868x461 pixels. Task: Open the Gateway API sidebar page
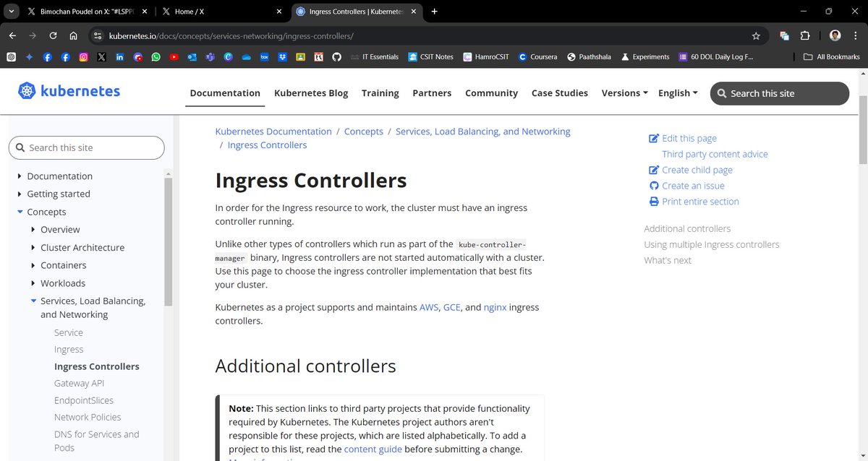[x=80, y=384]
